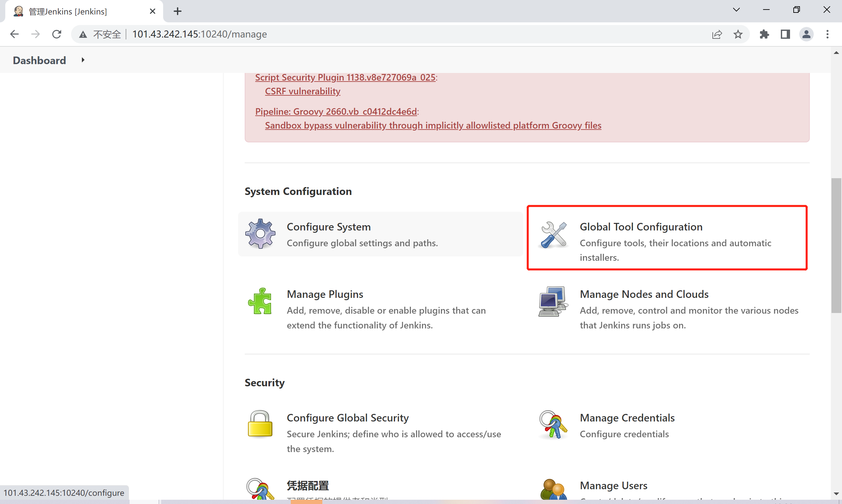Click the scrollbar down arrow
Image resolution: width=842 pixels, height=504 pixels.
[x=836, y=494]
